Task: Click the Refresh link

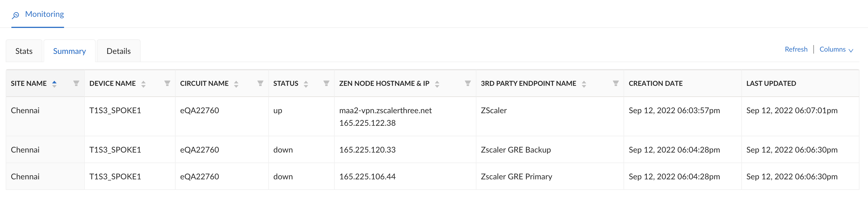Action: pyautogui.click(x=796, y=49)
